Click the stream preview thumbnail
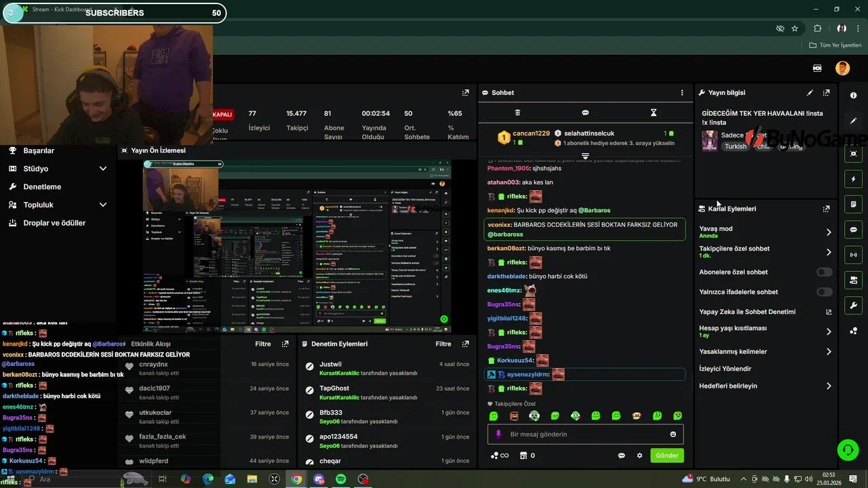This screenshot has width=868, height=488. 297,246
